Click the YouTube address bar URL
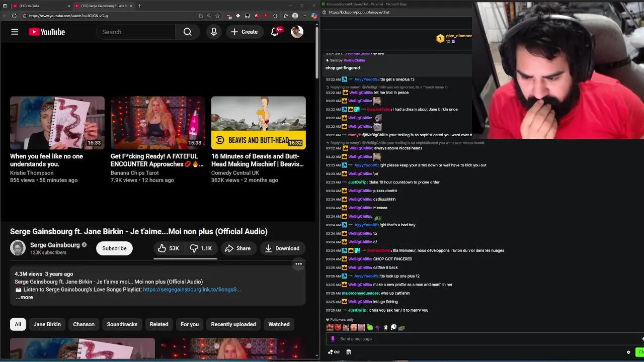This screenshot has width=644, height=362. pyautogui.click(x=68, y=16)
